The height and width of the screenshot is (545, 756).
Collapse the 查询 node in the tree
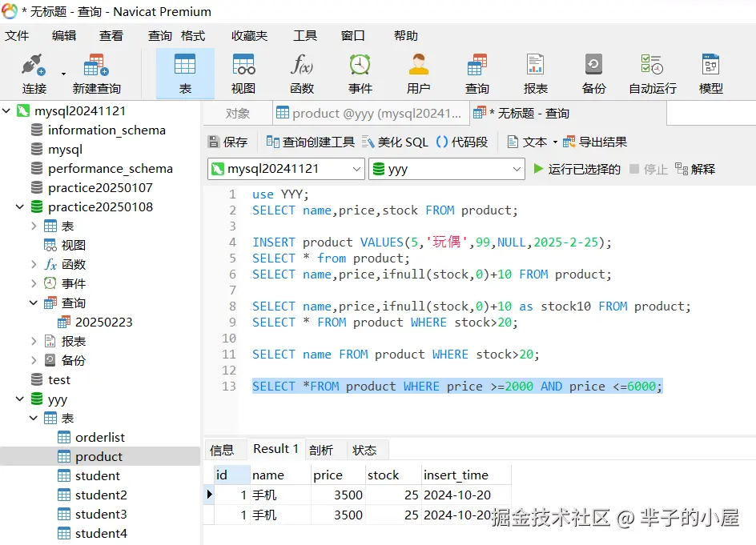click(34, 303)
